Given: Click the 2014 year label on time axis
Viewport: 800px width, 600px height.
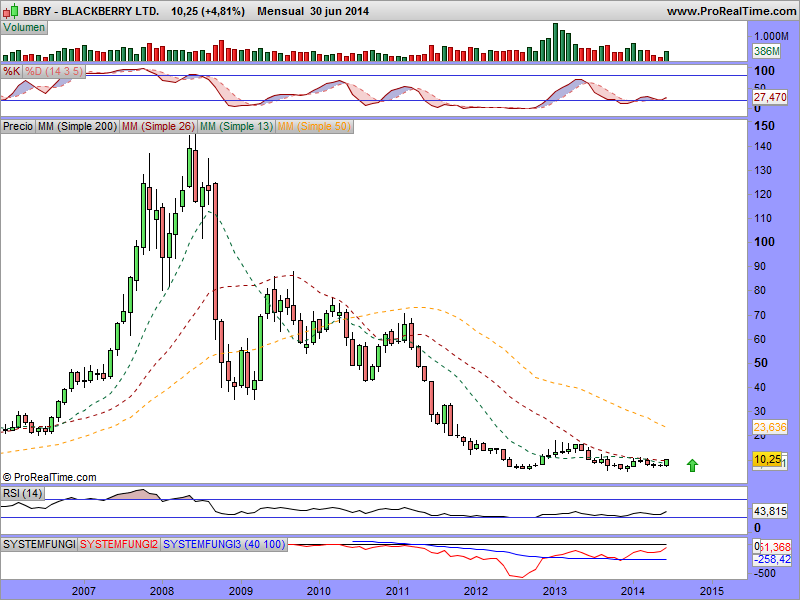Looking at the screenshot, I should click(633, 591).
